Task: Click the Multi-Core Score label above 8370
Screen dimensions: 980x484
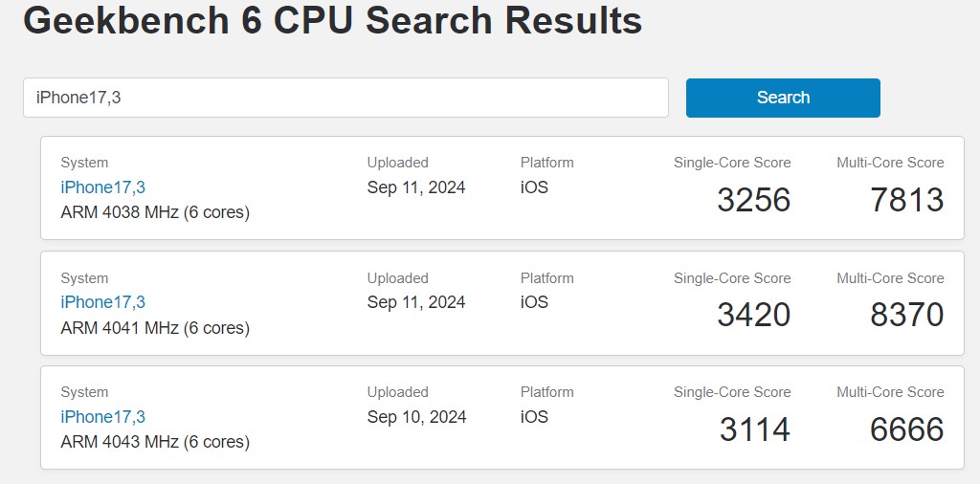Action: [890, 278]
